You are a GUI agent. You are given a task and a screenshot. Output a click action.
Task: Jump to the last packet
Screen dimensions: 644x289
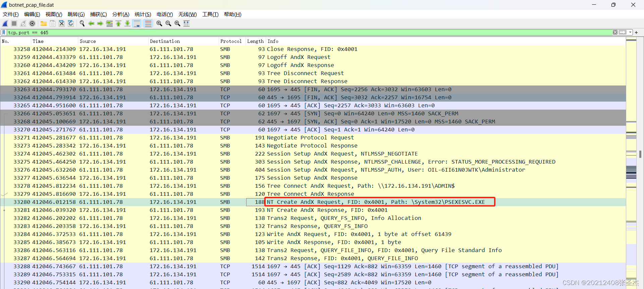click(127, 23)
